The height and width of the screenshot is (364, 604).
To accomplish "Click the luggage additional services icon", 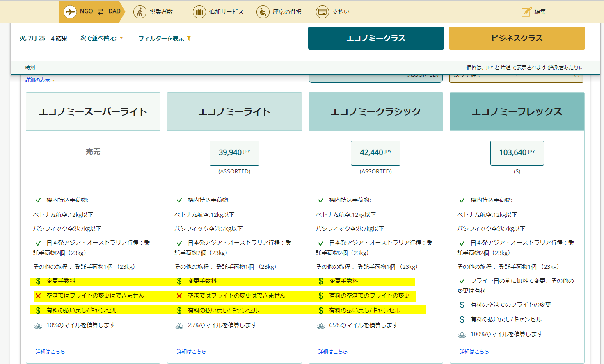I will tap(199, 12).
